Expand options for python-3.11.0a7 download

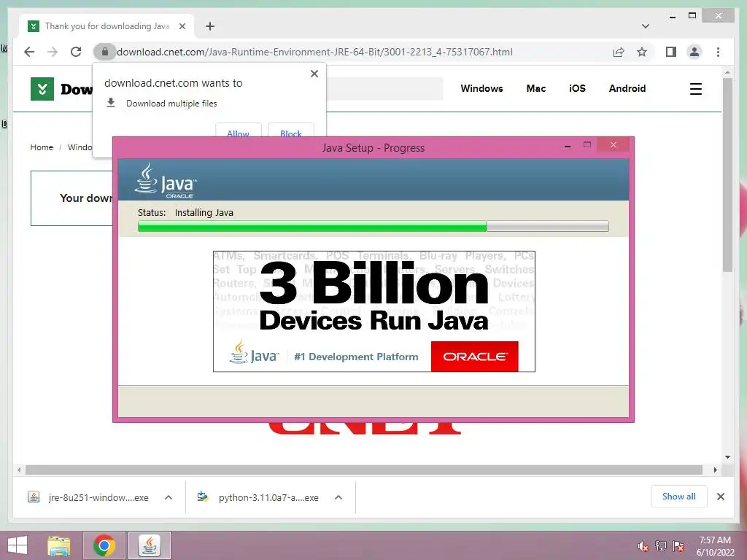point(338,497)
